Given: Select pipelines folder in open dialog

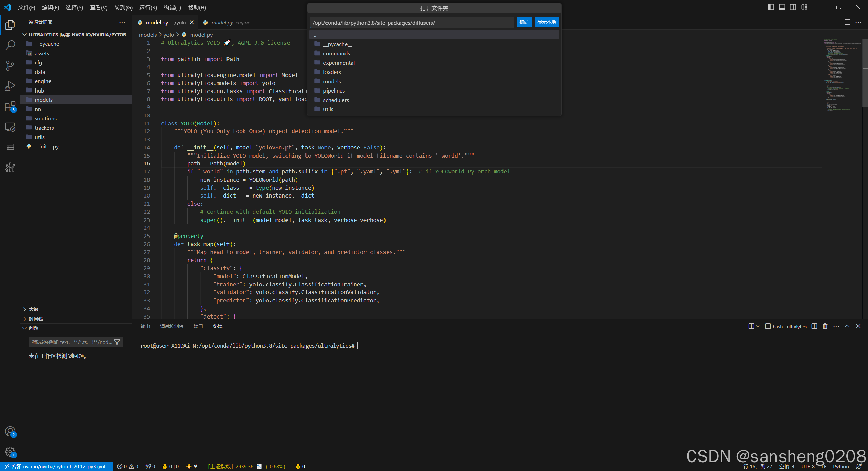Looking at the screenshot, I should pyautogui.click(x=334, y=90).
